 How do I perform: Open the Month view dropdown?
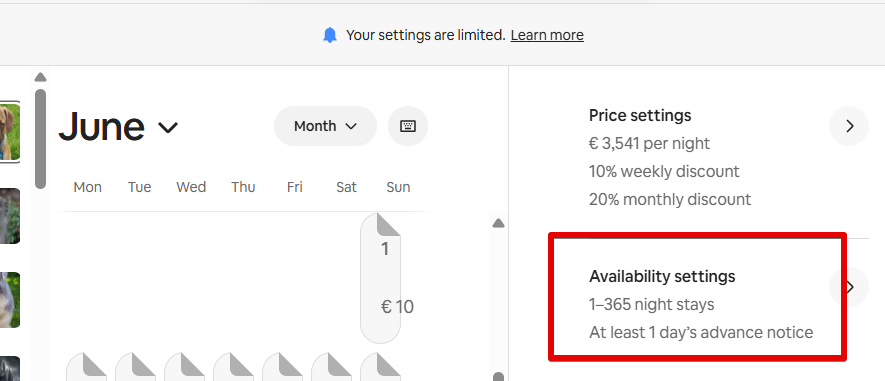click(x=325, y=126)
